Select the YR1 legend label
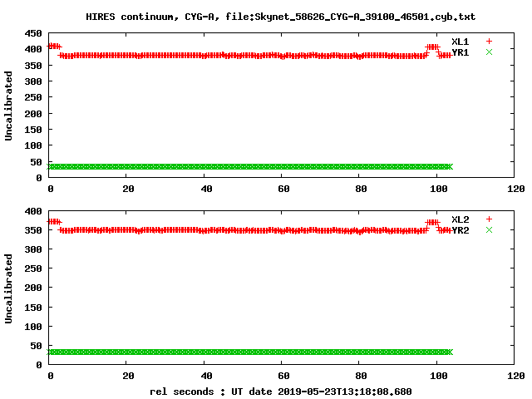Screen dimensions: 532x399 [x=460, y=52]
